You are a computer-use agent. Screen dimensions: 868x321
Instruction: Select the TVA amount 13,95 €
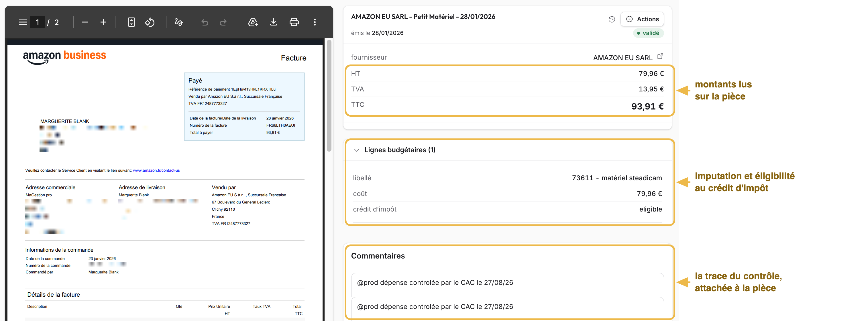click(651, 89)
